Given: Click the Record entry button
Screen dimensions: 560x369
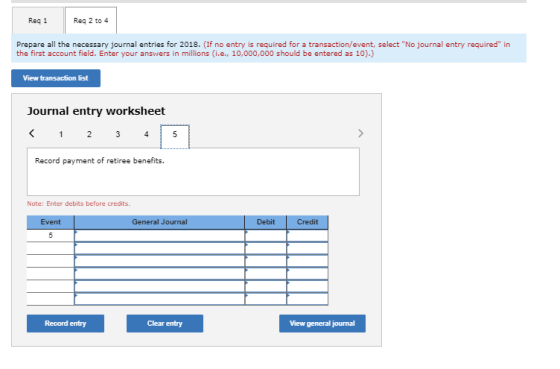Looking at the screenshot, I should [x=65, y=324].
